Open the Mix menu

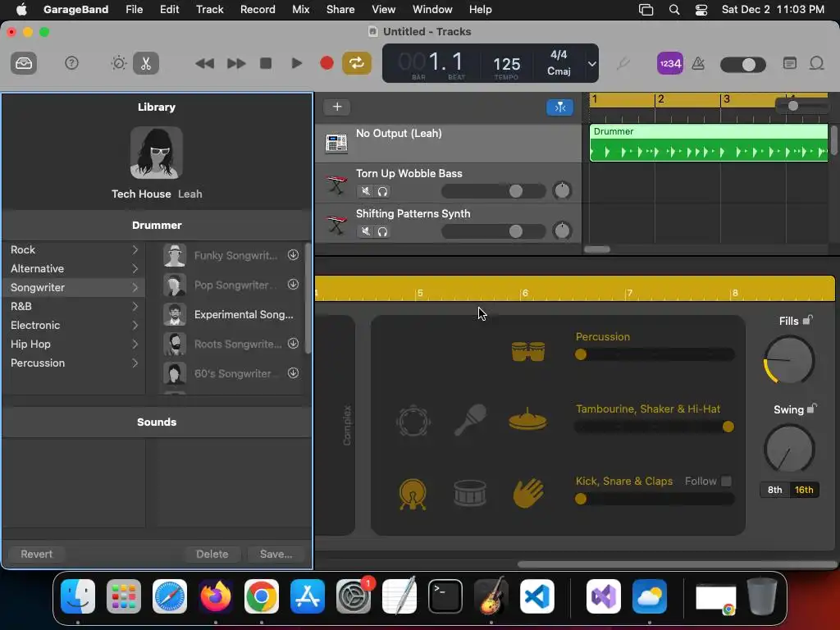pyautogui.click(x=300, y=9)
